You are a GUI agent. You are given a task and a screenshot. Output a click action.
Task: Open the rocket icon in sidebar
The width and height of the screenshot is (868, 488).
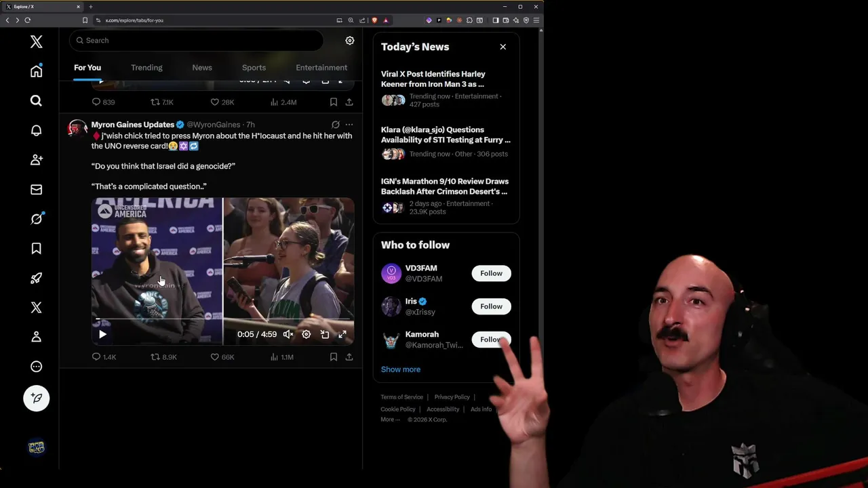coord(37,278)
